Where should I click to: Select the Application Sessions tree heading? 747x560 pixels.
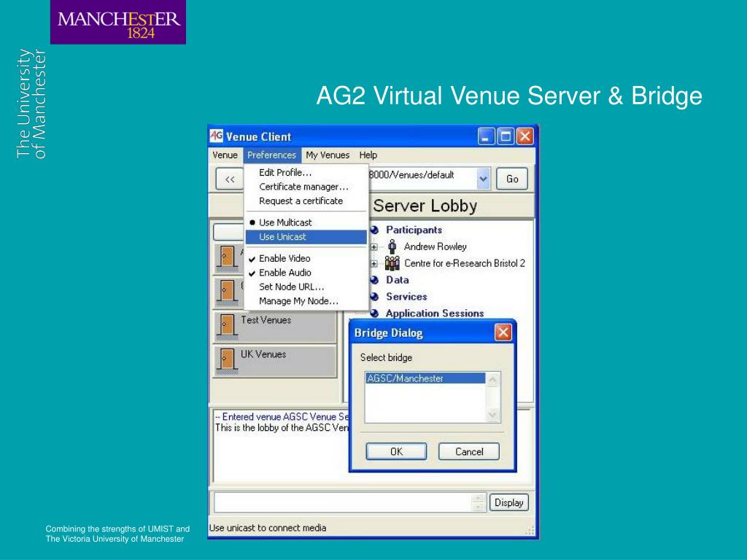pos(435,314)
